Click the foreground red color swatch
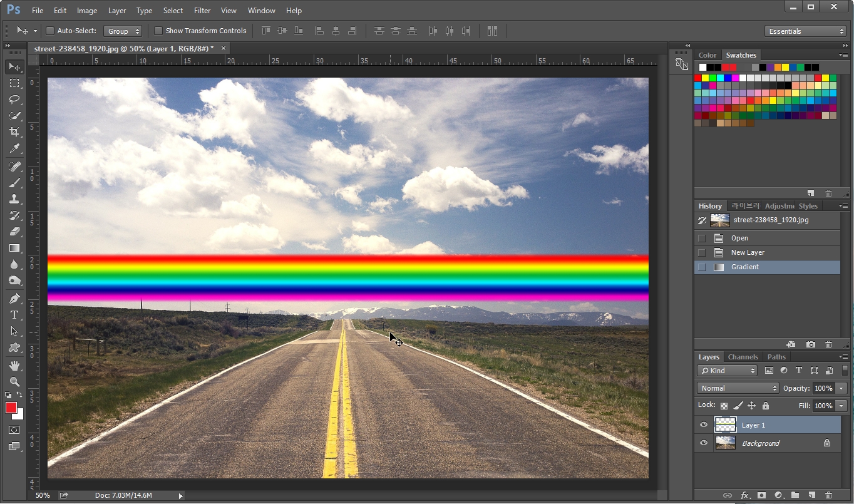Viewport: 854px width, 504px height. [11, 408]
